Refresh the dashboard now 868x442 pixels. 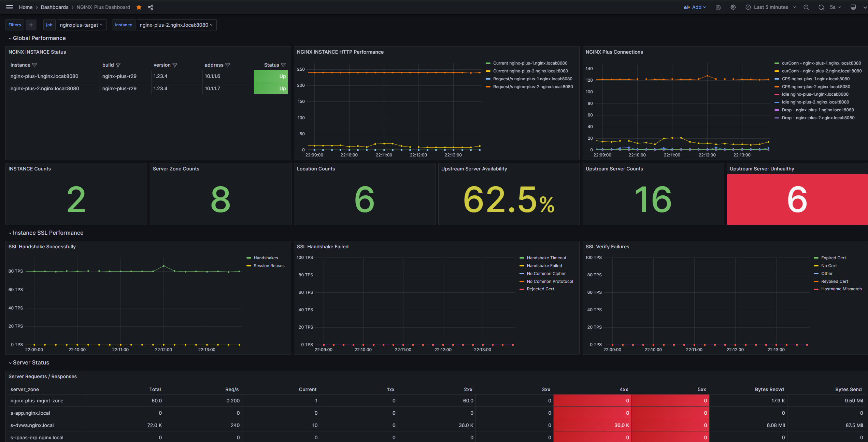[x=821, y=7]
